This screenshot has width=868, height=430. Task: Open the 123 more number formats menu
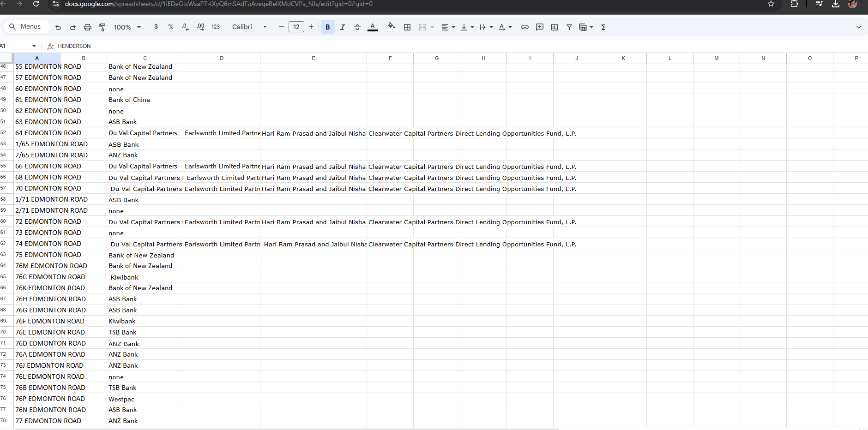pyautogui.click(x=216, y=27)
